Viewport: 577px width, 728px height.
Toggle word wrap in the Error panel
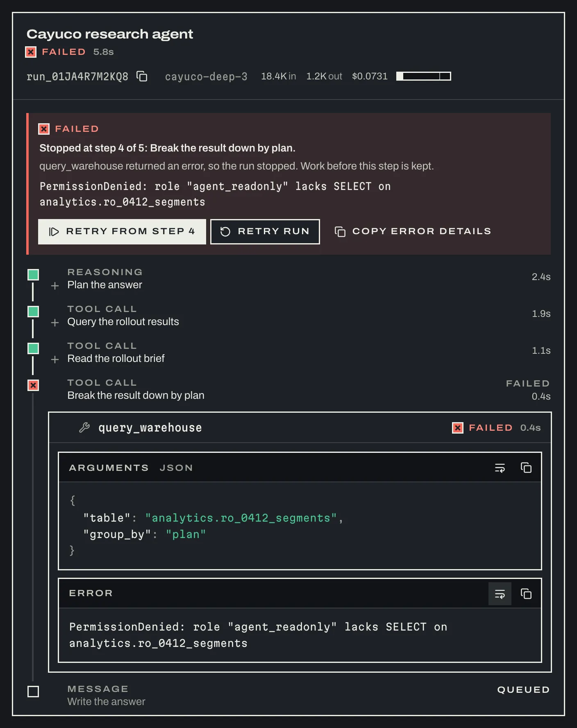click(x=500, y=594)
